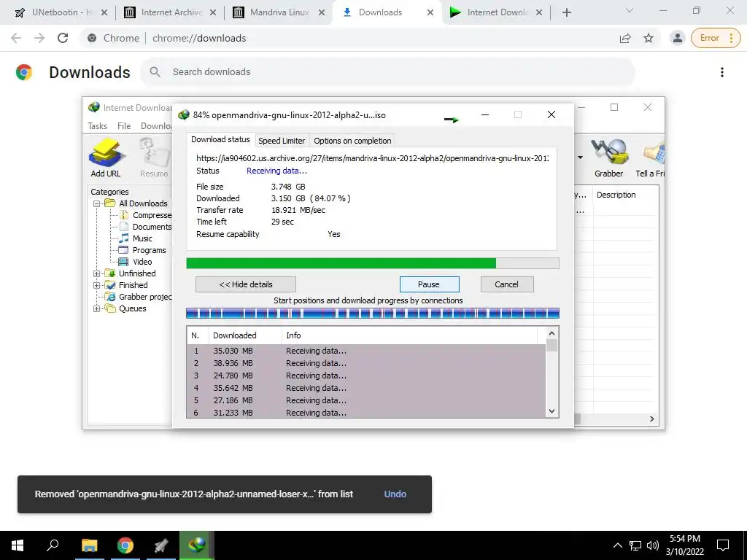Bookmark this page with the star icon
This screenshot has width=747, height=560.
click(649, 38)
